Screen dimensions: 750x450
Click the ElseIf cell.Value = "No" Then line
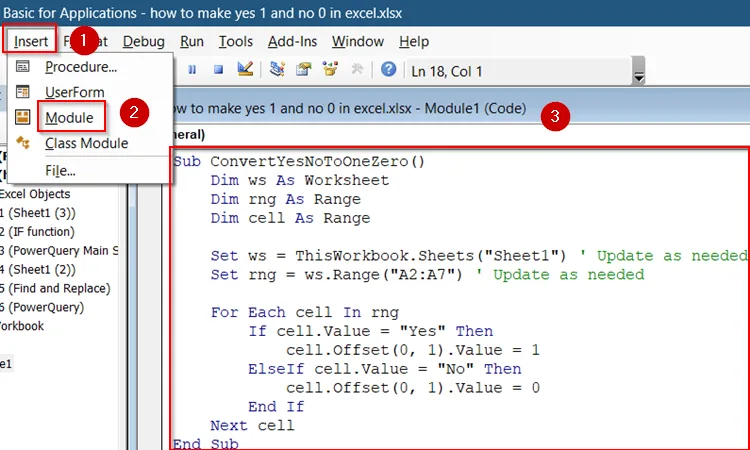pyautogui.click(x=385, y=369)
